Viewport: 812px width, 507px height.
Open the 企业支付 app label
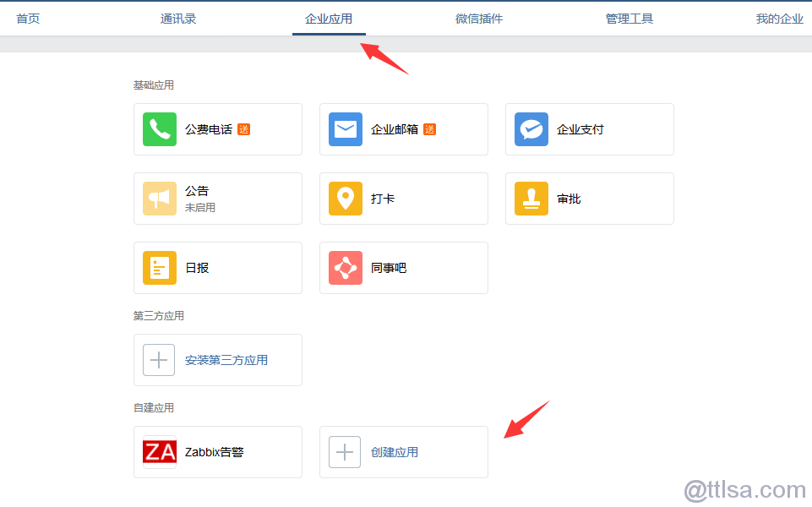click(580, 129)
